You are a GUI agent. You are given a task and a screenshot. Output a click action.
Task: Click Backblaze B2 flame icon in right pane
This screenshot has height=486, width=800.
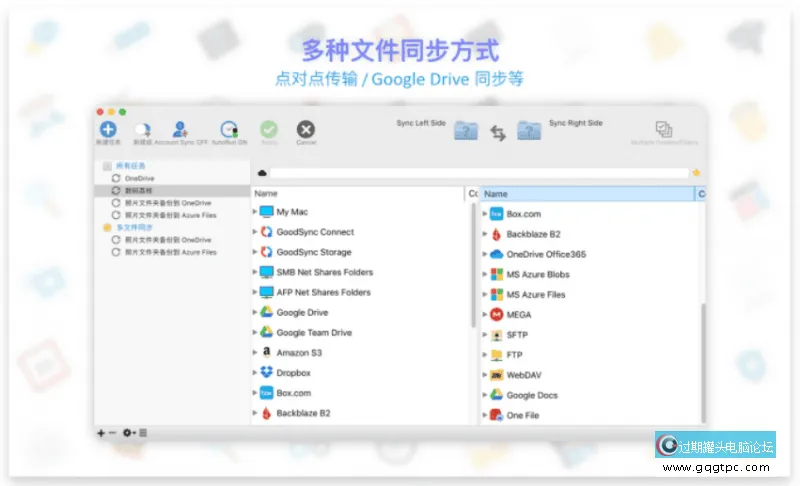[496, 234]
